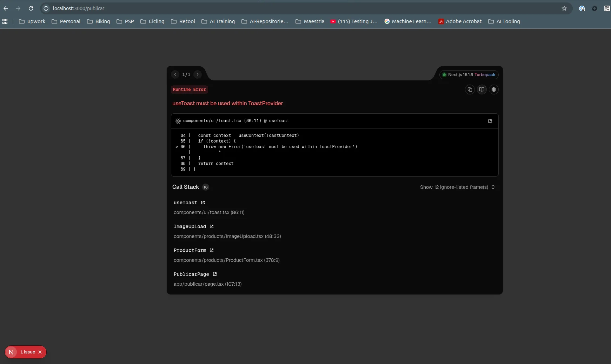Click the 'Runtime Error' label
The width and height of the screenshot is (611, 364).
[190, 90]
